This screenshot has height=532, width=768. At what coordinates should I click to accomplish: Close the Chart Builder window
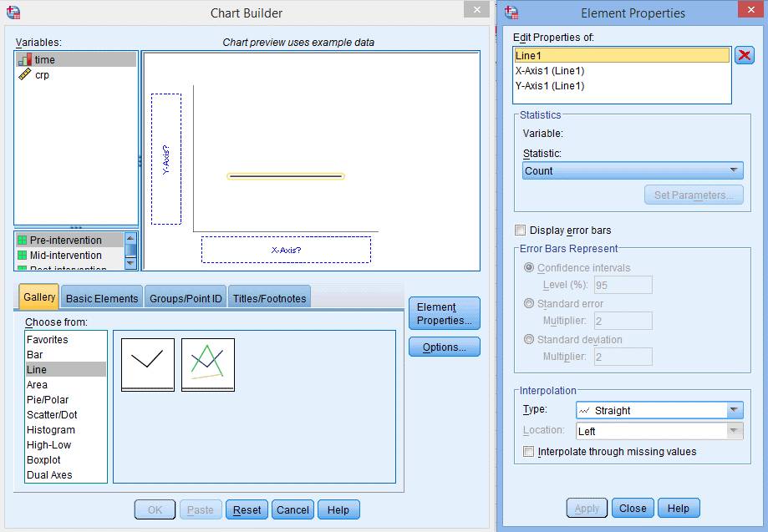476,9
